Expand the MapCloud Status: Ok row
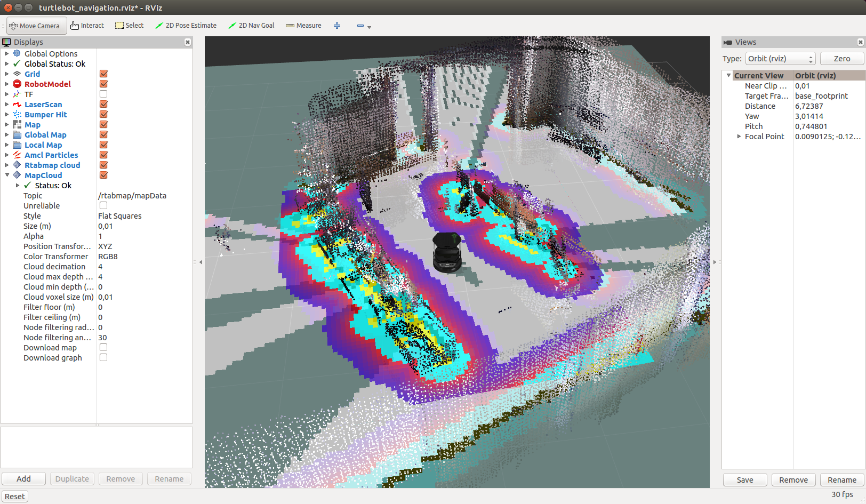Image resolution: width=866 pixels, height=504 pixels. (18, 186)
